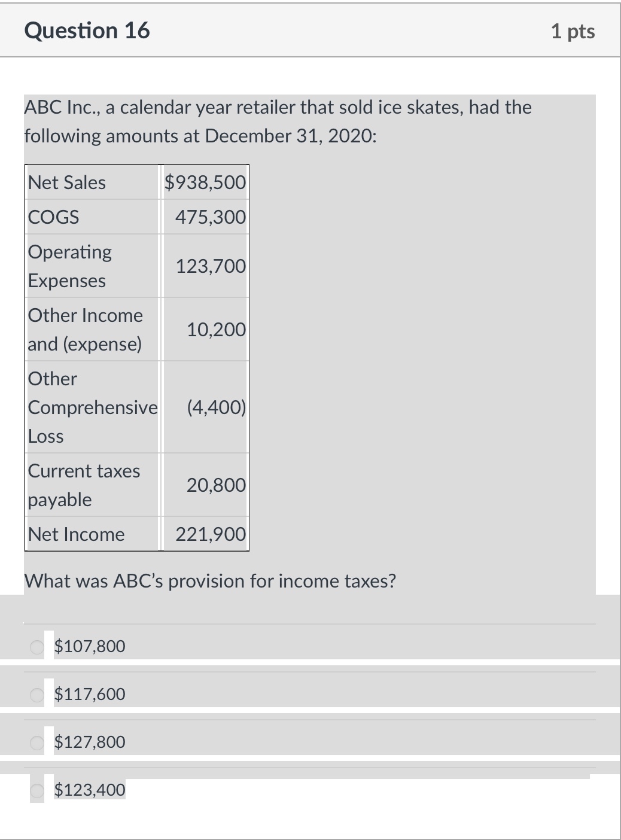Viewport: 621px width, 840px height.
Task: Select the $107,800 answer option
Action: point(90,646)
